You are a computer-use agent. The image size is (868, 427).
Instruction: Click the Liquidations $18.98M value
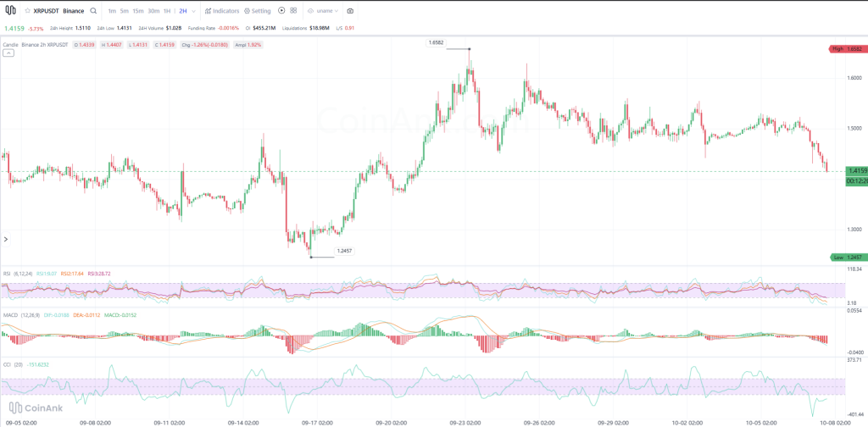click(x=320, y=28)
